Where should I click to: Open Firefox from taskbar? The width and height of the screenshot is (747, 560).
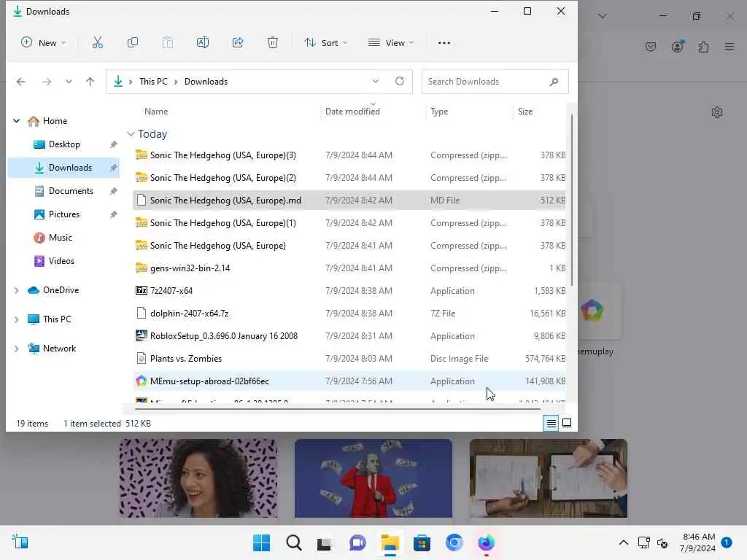pos(487,542)
